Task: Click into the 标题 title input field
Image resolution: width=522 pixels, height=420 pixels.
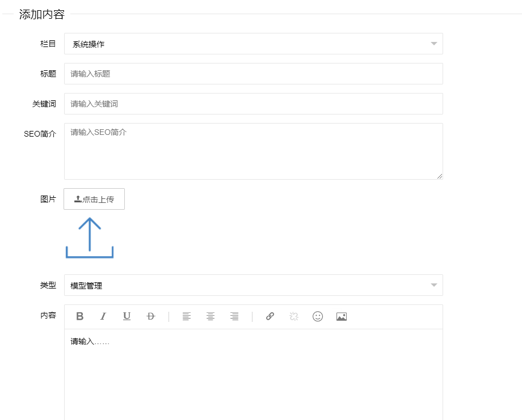Action: tap(254, 73)
